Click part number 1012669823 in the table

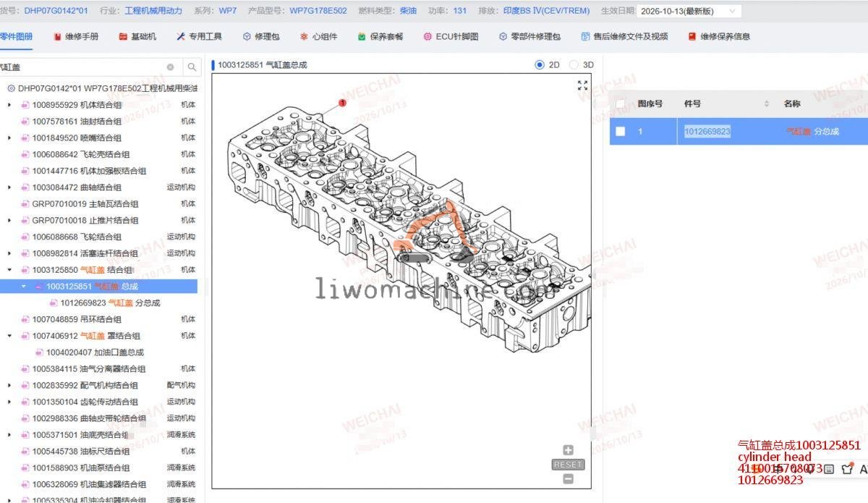pyautogui.click(x=707, y=132)
